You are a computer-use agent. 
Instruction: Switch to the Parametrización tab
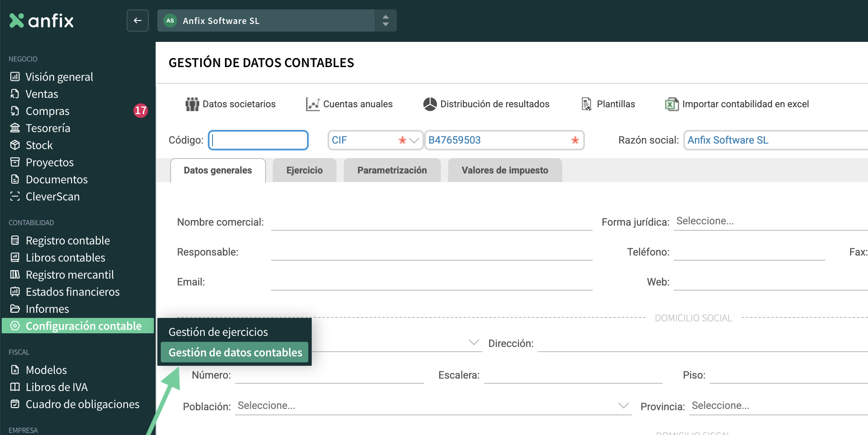pyautogui.click(x=392, y=170)
